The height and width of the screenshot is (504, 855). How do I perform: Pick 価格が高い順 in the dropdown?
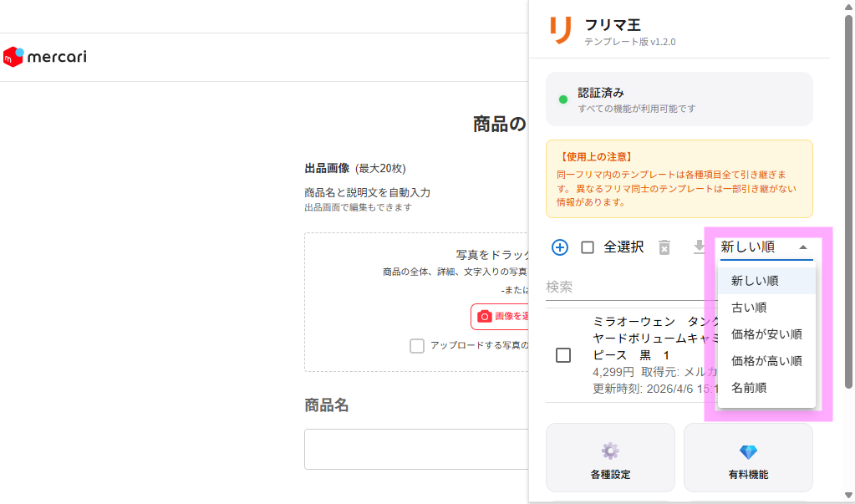click(766, 361)
